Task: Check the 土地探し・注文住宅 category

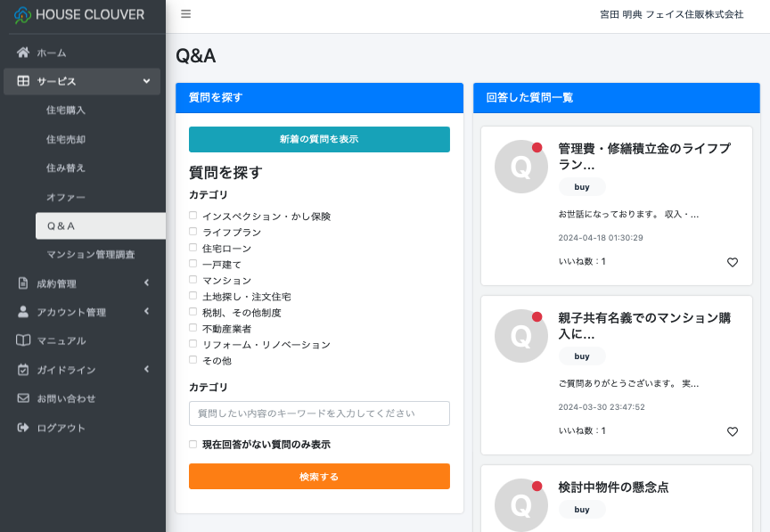Action: pos(193,296)
